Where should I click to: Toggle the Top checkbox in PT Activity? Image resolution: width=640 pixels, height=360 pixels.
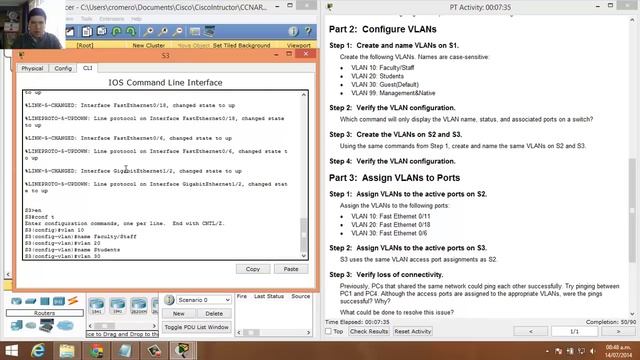[x=328, y=331]
